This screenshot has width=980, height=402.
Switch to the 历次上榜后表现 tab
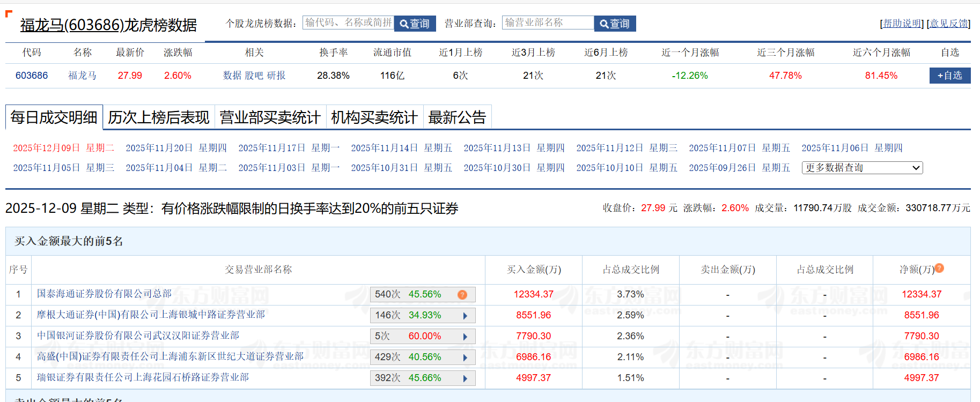point(159,117)
